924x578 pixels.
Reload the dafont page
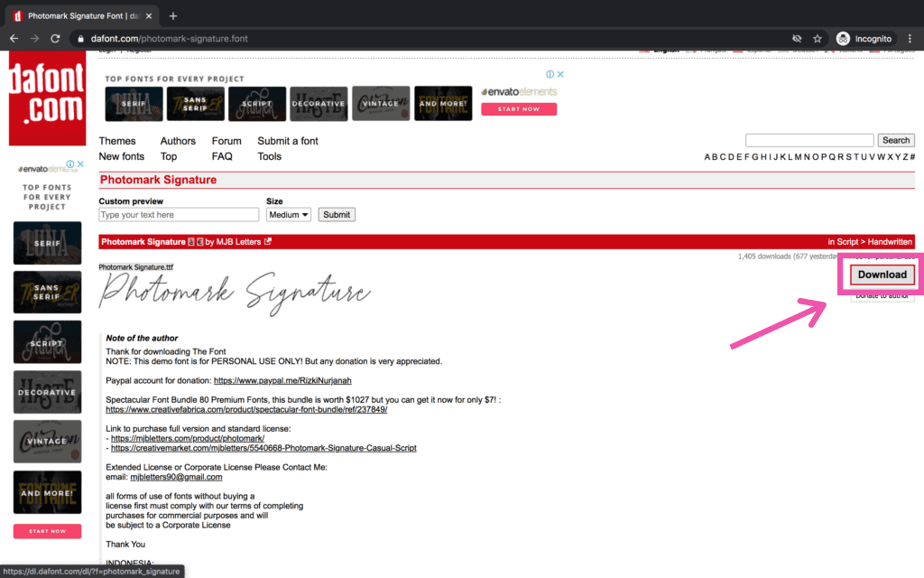55,38
